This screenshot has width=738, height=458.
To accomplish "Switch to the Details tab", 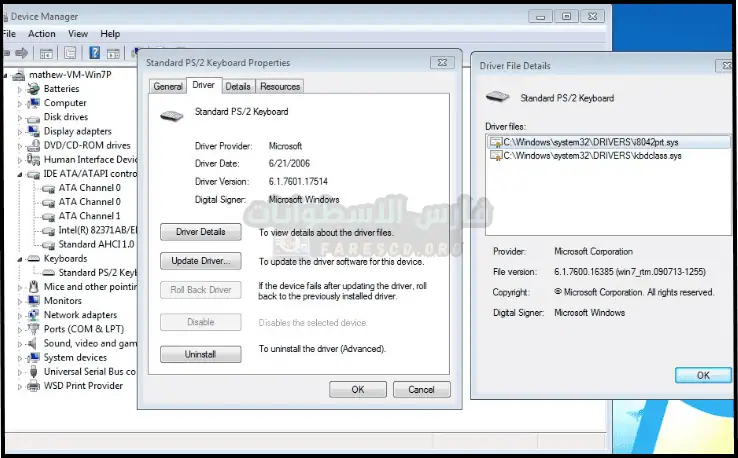I will (x=237, y=87).
